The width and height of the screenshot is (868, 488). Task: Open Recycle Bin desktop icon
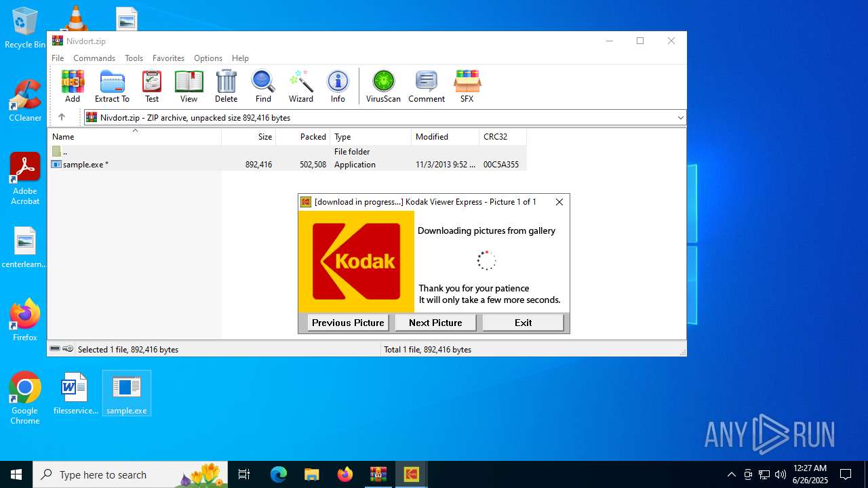[25, 28]
